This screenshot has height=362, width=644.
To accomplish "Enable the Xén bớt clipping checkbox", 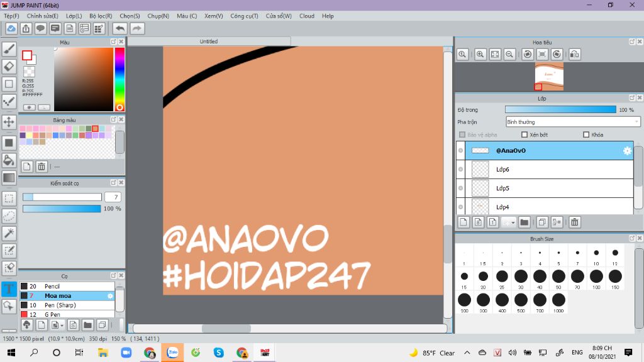I will tap(524, 134).
